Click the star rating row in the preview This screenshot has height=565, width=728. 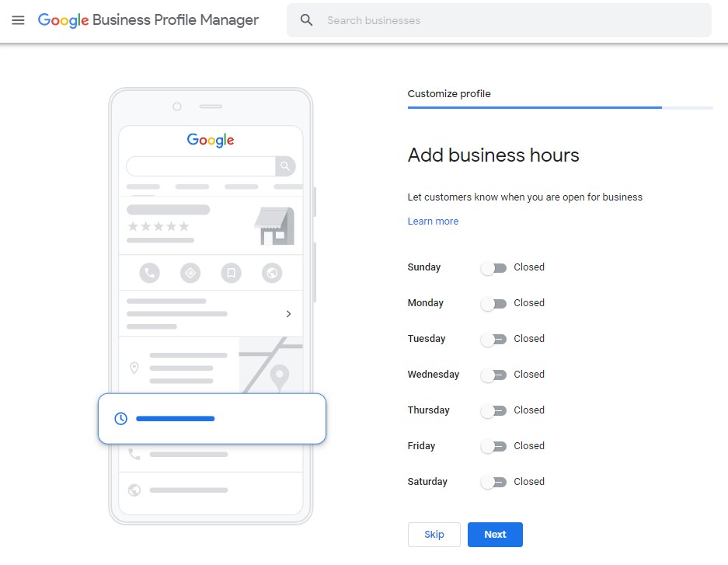click(x=158, y=227)
